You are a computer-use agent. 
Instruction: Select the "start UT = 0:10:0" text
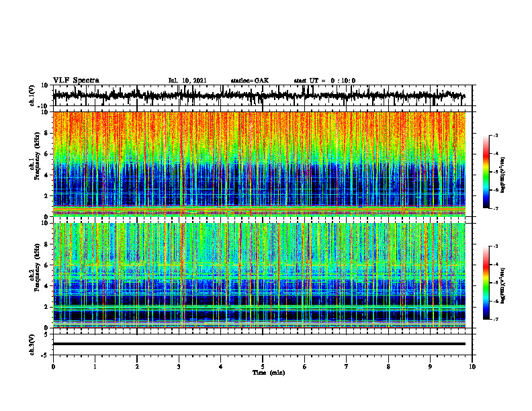[x=324, y=81]
